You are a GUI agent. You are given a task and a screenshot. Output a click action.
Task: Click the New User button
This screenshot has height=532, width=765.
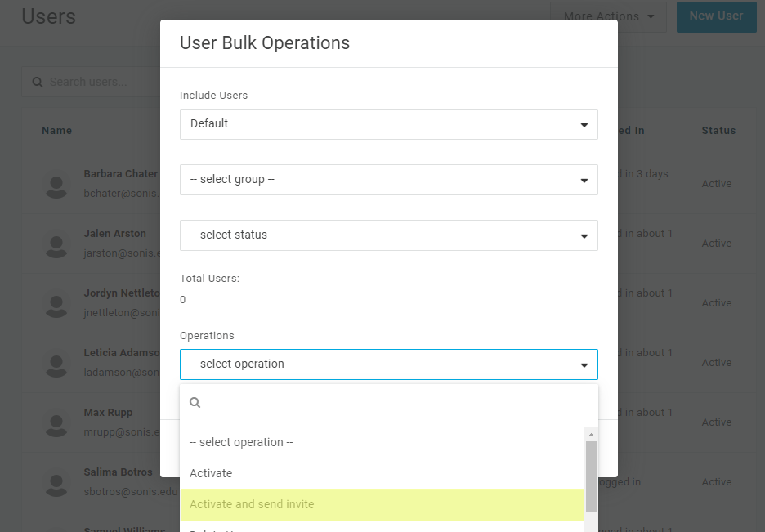tap(716, 16)
